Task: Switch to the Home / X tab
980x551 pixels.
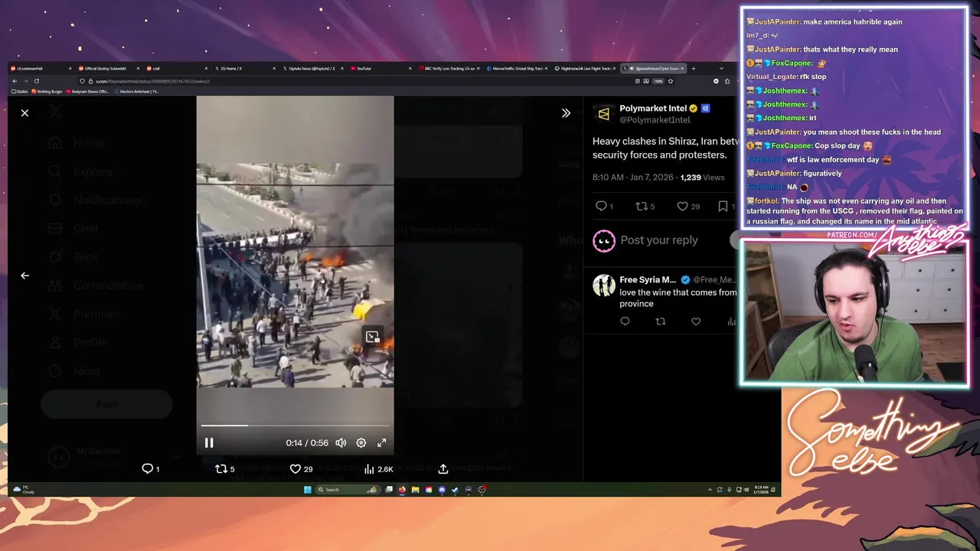Action: point(245,68)
